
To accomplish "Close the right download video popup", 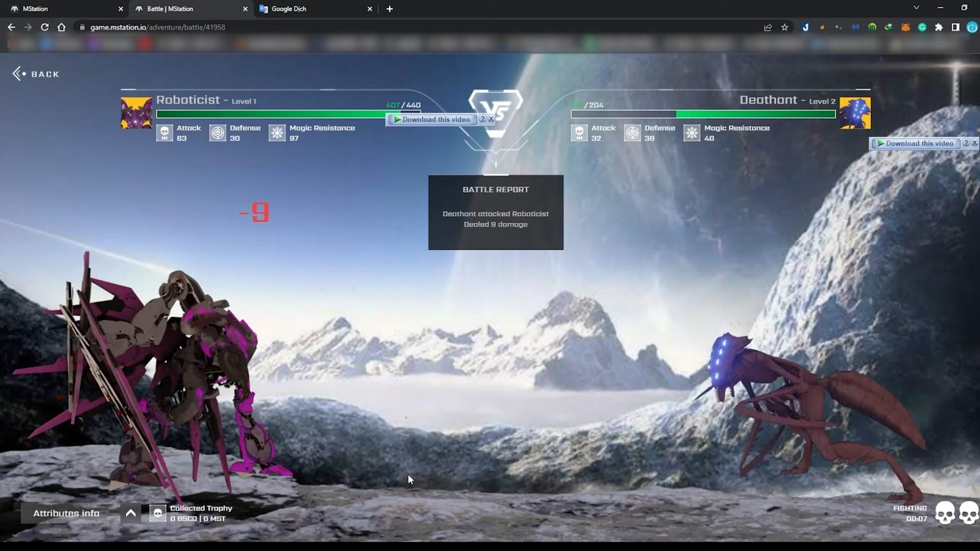I will (x=974, y=143).
